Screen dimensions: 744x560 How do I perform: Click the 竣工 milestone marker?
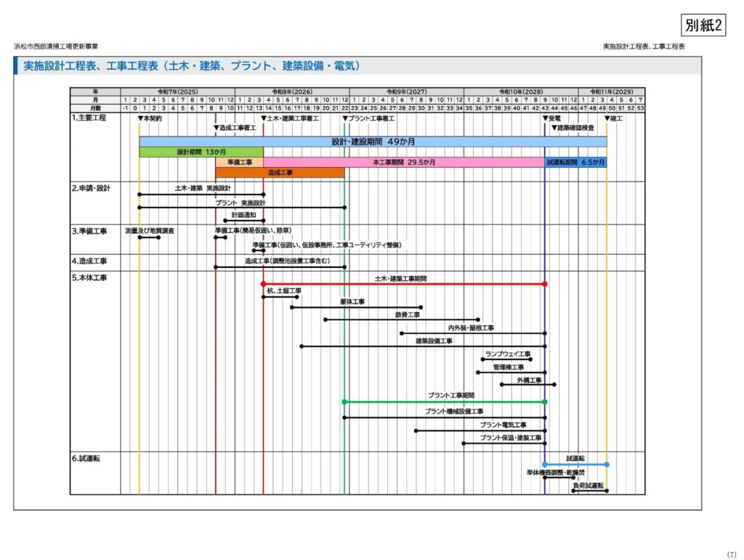click(x=613, y=118)
